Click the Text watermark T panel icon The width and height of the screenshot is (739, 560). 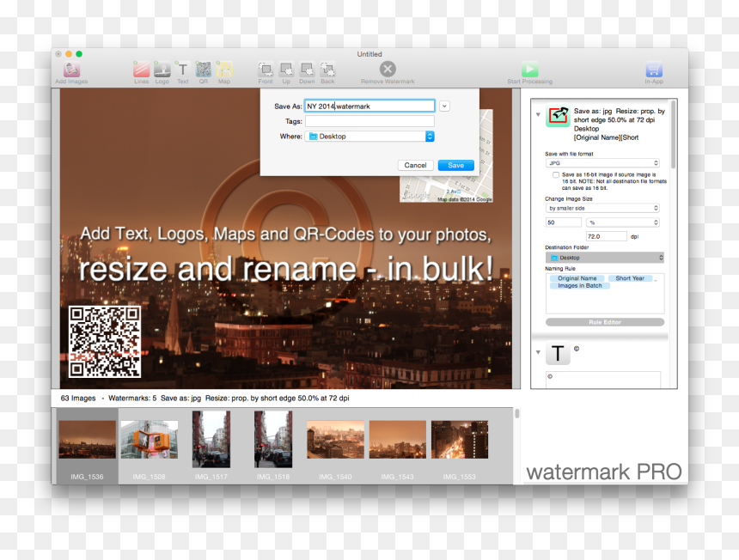click(x=558, y=353)
